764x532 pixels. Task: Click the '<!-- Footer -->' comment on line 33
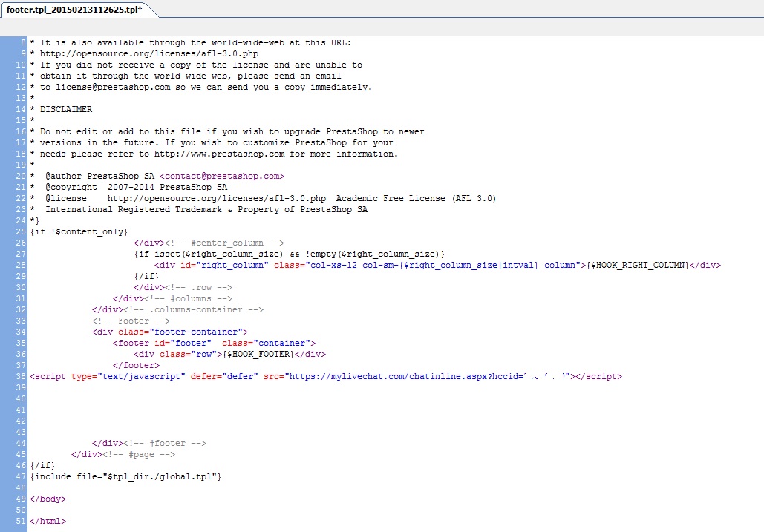pyautogui.click(x=131, y=321)
